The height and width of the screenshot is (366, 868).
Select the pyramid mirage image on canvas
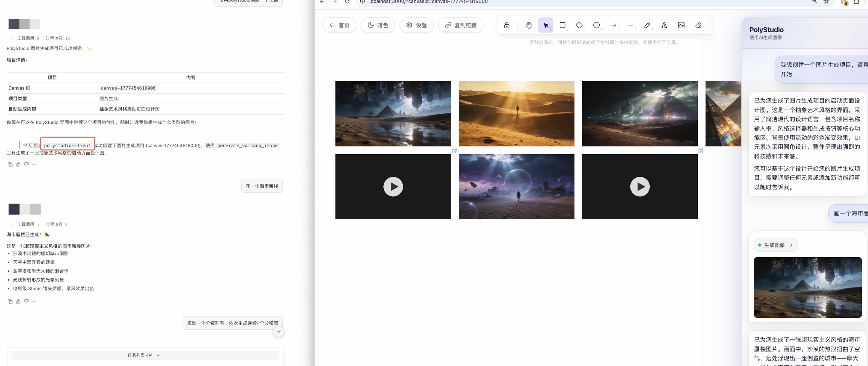point(393,114)
